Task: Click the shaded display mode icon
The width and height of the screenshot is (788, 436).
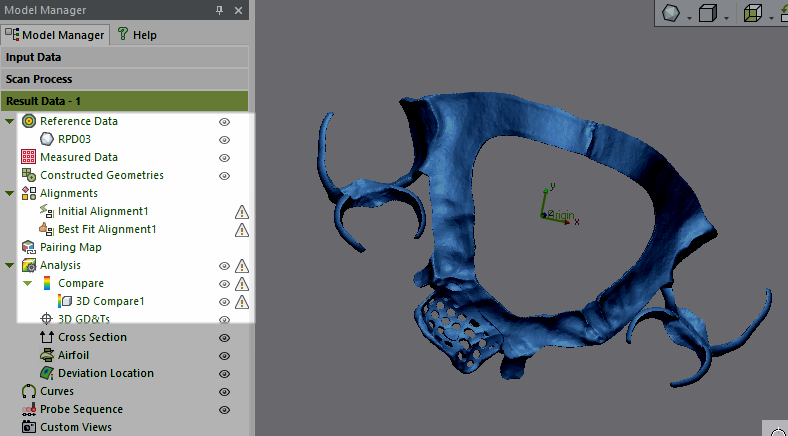Action: [x=670, y=13]
